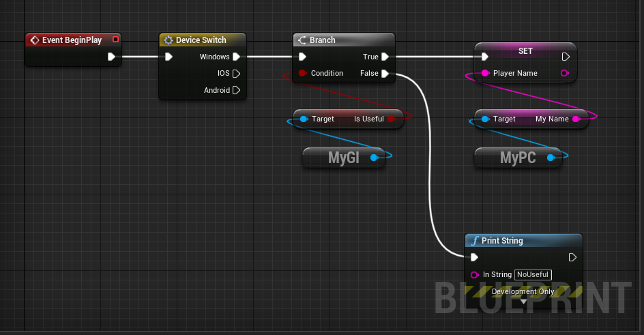Select the Device Switch node header
This screenshot has width=644, height=335.
203,40
